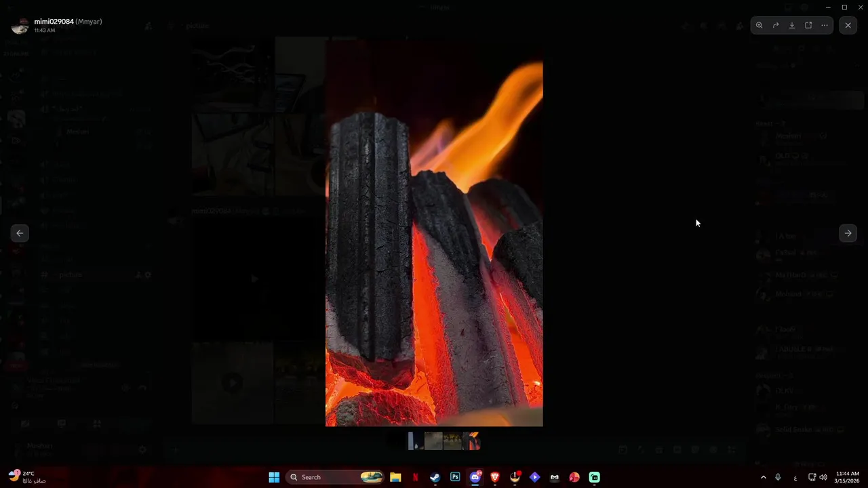Open Photoshop from the taskbar
The image size is (868, 488).
coord(455,477)
